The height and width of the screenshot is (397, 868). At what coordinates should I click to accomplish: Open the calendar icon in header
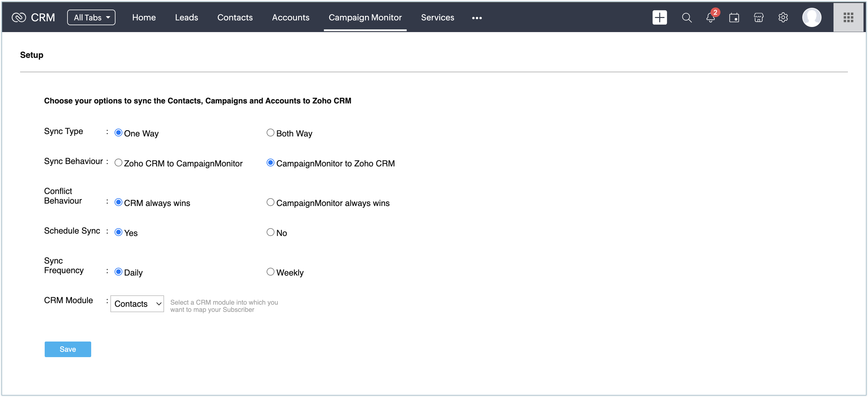[x=734, y=17]
